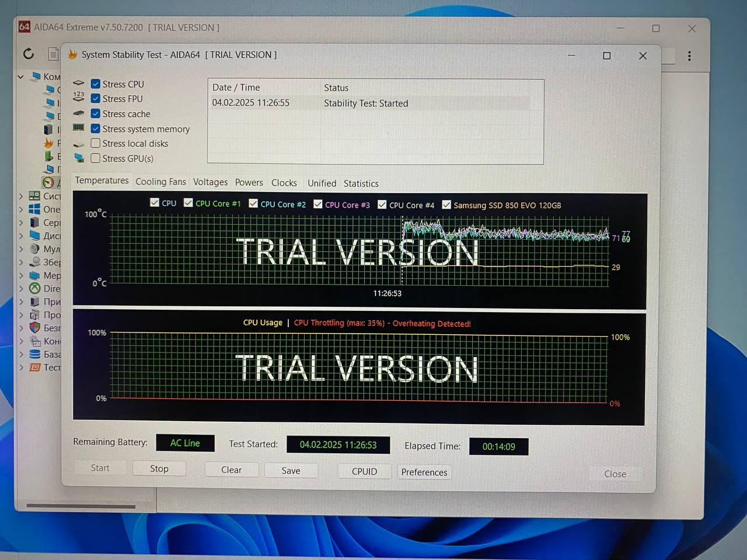Viewport: 747px width, 560px height.
Task: Select the devices icon next to При
Action: coord(34,302)
